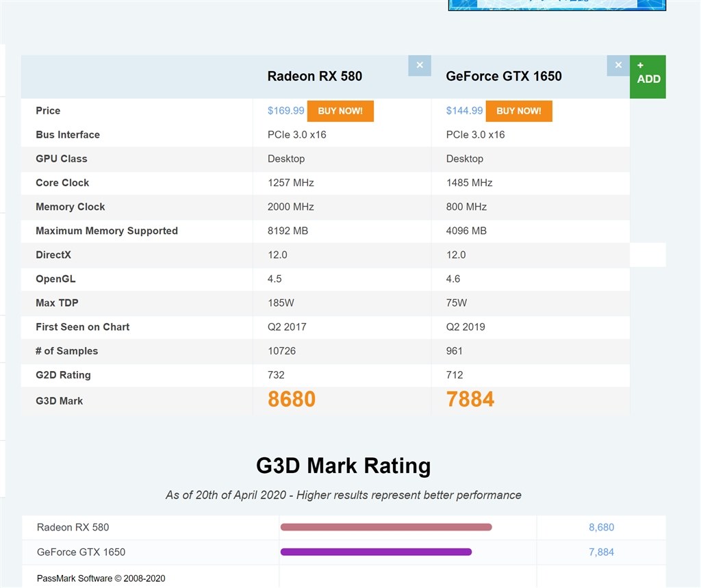Click the OpenGL 4.6 value
The image size is (701, 588).
click(x=453, y=279)
